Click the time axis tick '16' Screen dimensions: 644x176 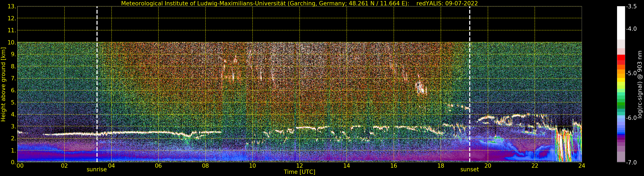394,166
